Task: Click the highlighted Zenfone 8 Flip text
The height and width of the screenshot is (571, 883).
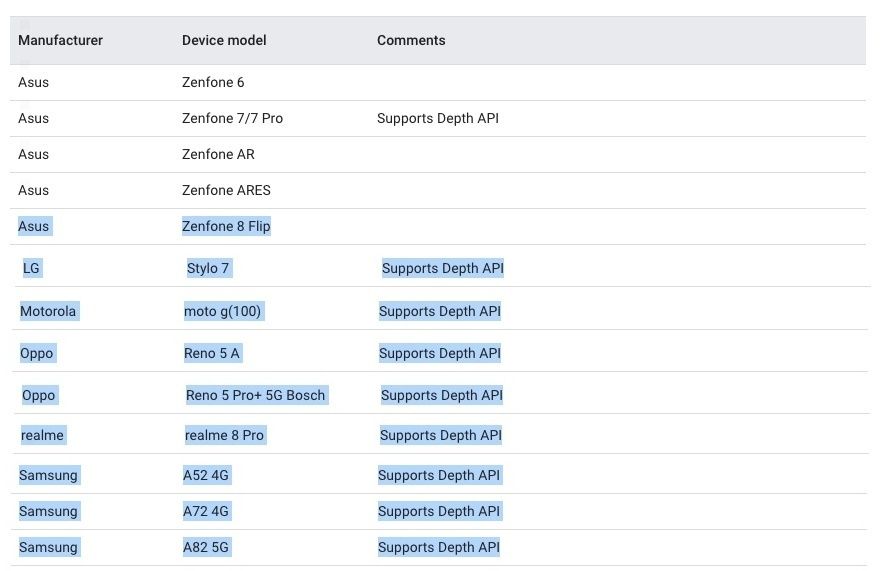Action: [x=226, y=226]
